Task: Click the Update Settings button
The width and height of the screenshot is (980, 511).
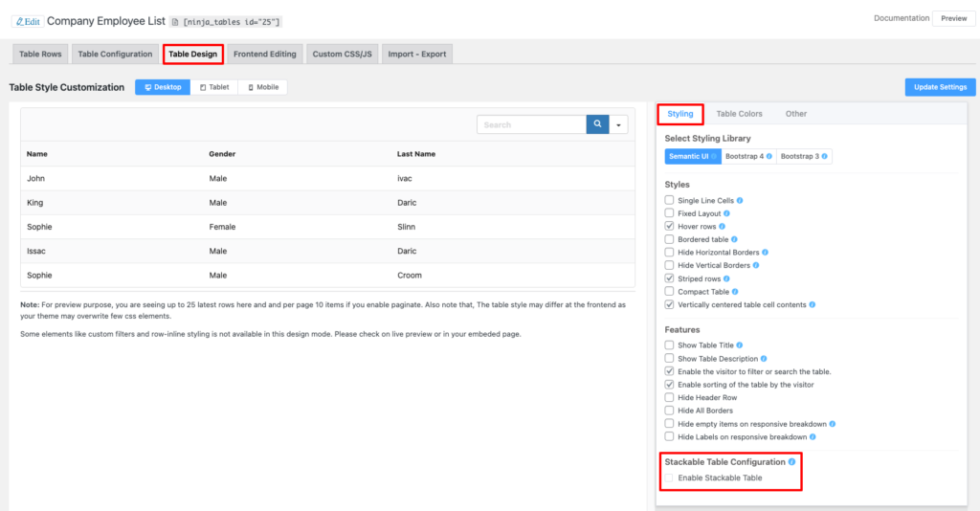Action: click(940, 87)
